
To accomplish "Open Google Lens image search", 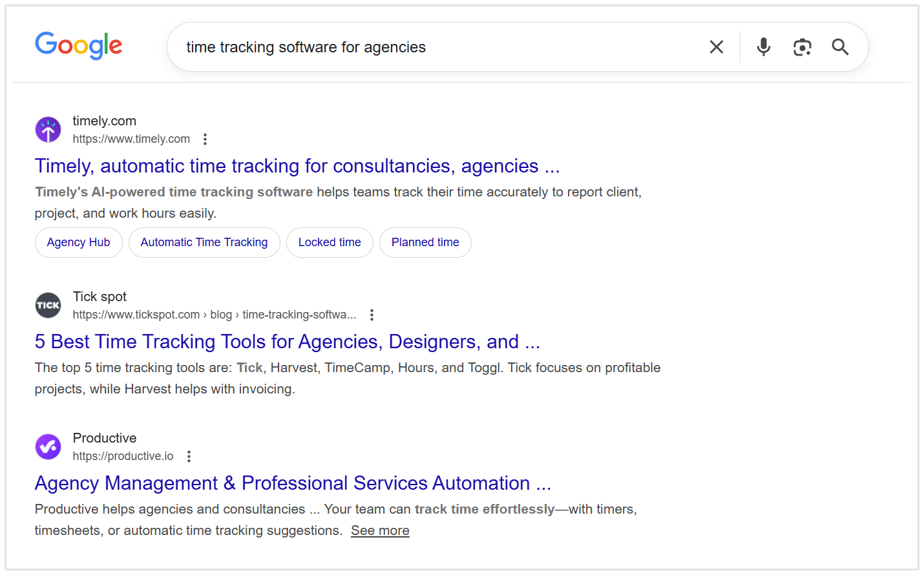I will pyautogui.click(x=803, y=47).
